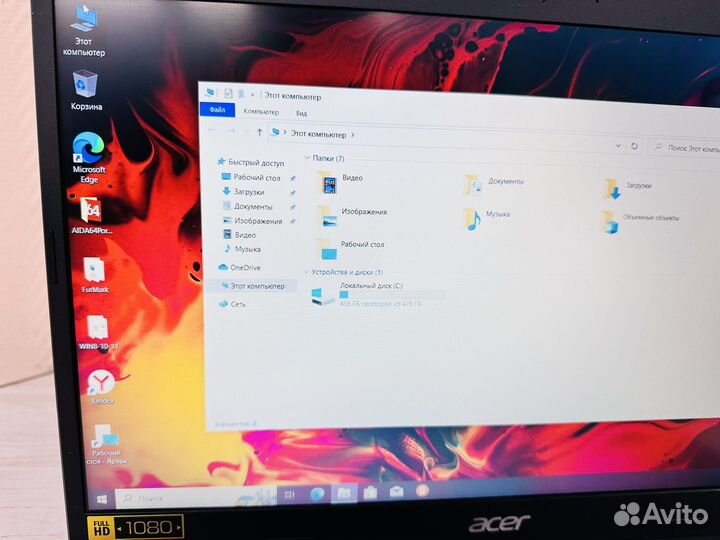This screenshot has width=720, height=540.
Task: Expand the chevron after Этот компьютер in address bar
Action: (353, 135)
